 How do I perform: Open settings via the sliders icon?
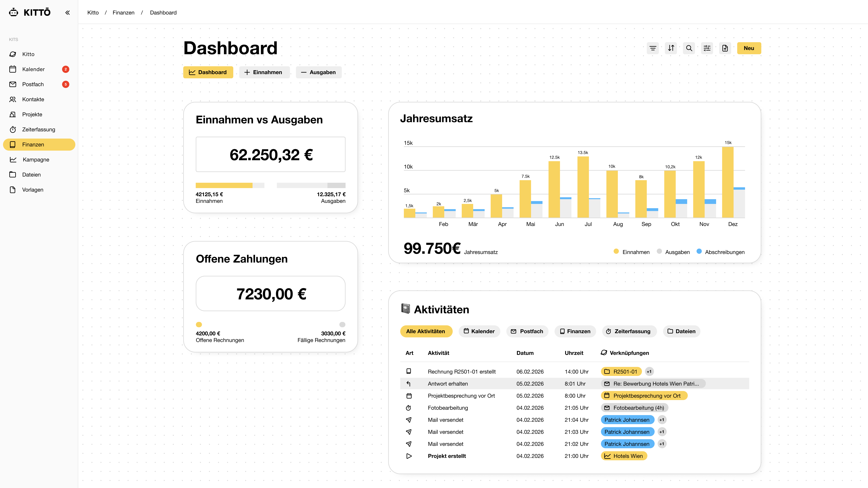[707, 48]
